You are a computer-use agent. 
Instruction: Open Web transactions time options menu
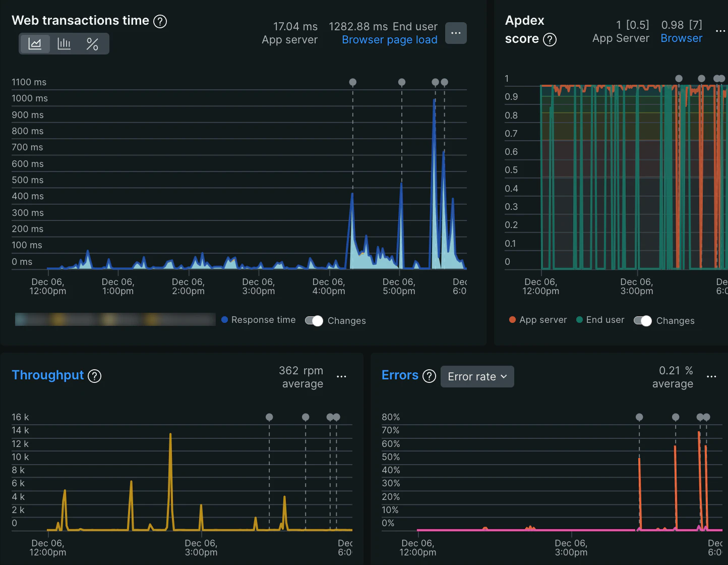click(456, 33)
